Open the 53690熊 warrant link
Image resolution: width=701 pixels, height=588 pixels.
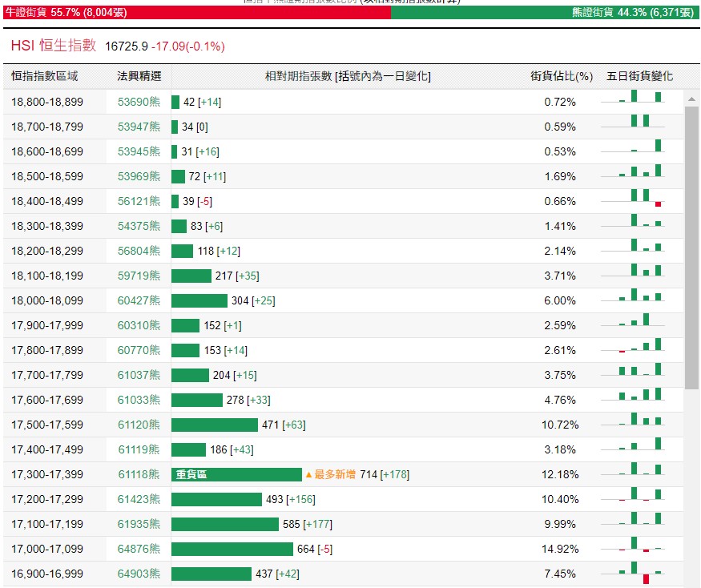pyautogui.click(x=139, y=102)
